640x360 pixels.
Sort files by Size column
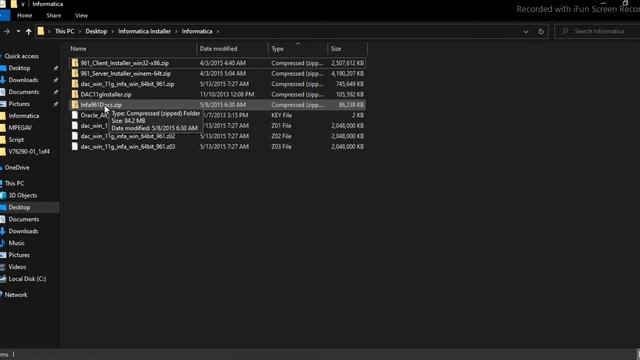pyautogui.click(x=336, y=49)
